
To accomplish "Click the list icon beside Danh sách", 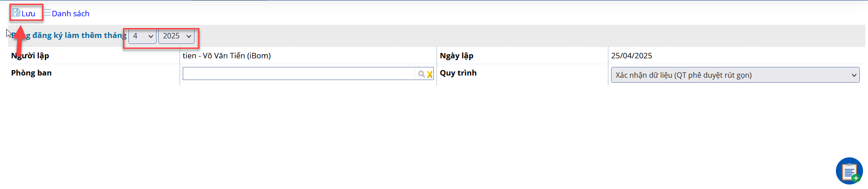I will point(47,13).
